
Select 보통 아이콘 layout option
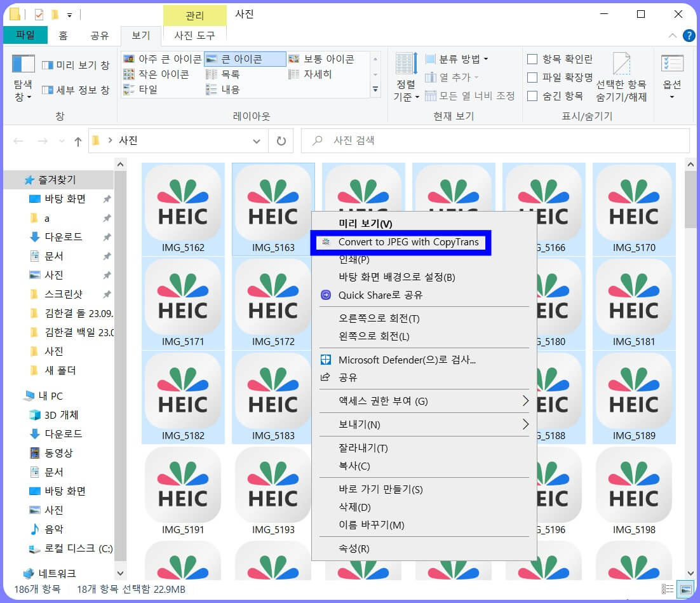point(321,59)
